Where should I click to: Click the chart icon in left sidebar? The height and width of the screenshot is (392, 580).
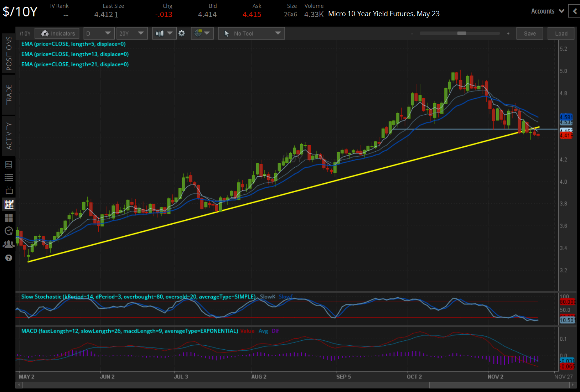[9, 204]
